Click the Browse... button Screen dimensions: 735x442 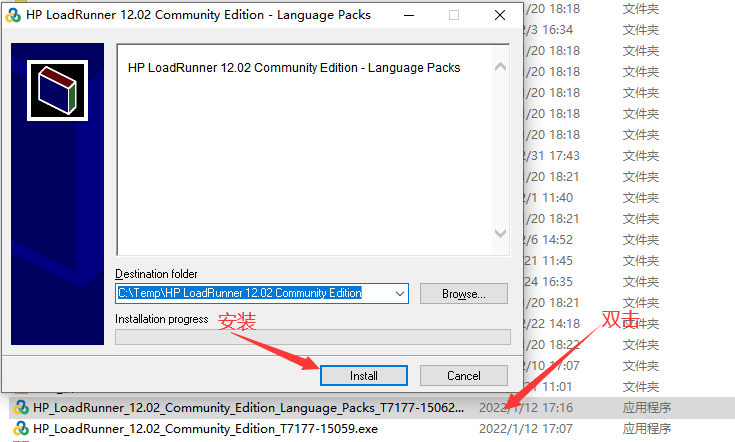click(464, 293)
